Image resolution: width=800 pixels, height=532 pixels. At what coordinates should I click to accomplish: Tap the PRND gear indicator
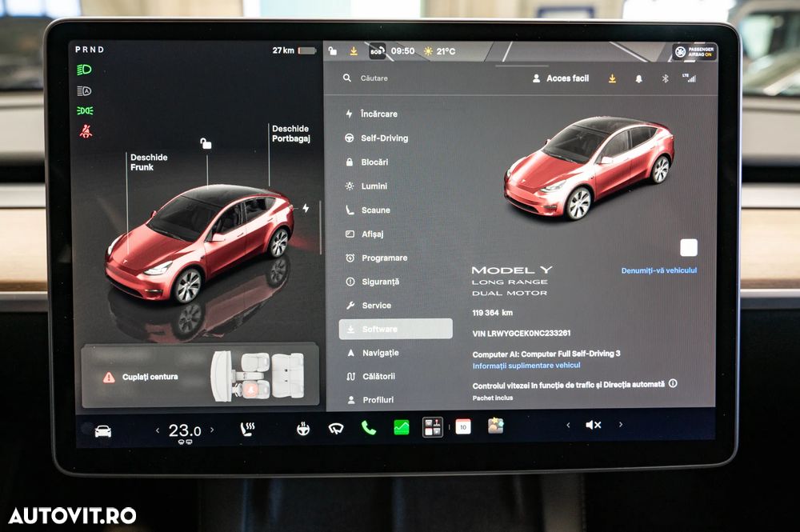click(90, 50)
